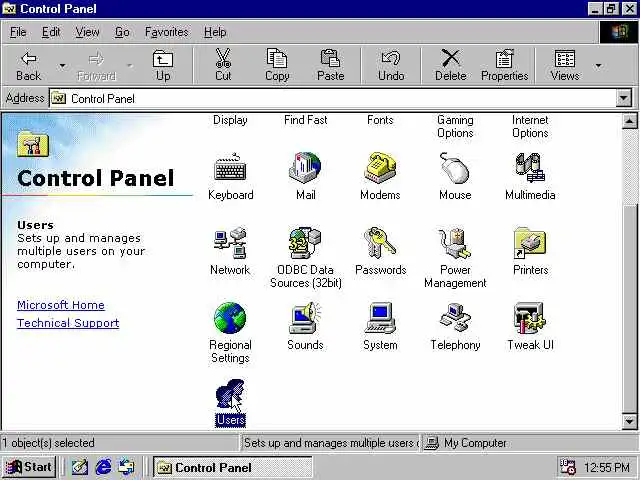Open the Favorites menu

pos(167,32)
